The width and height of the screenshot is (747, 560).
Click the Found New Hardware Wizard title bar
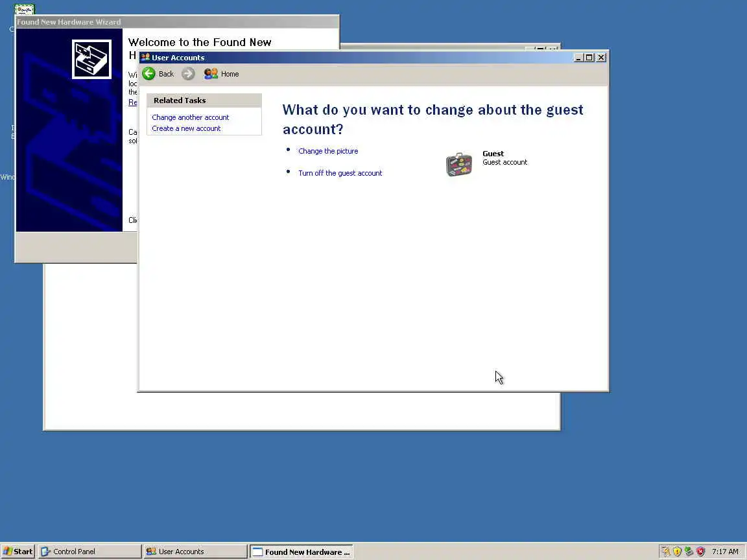tap(177, 22)
